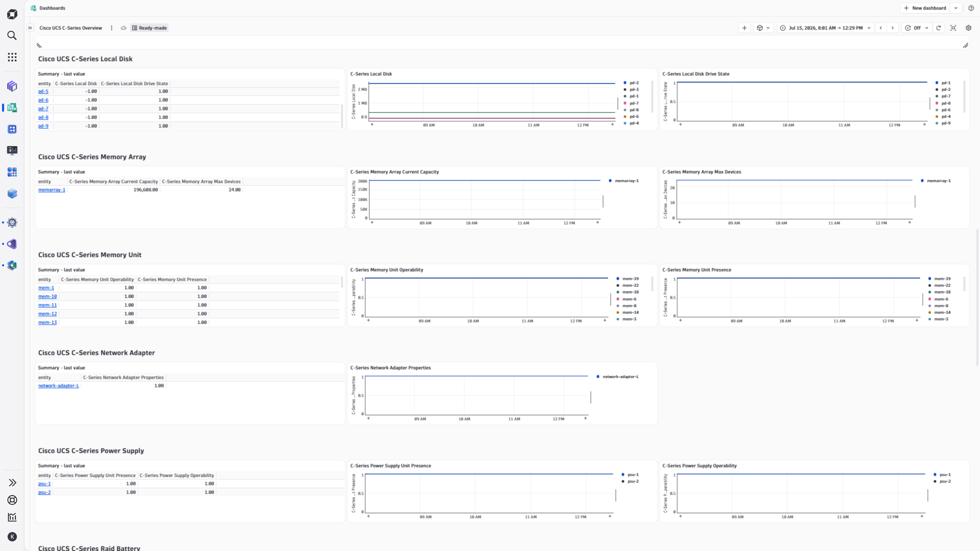
Task: Click the Dashboards breadcrumb at top
Action: [x=52, y=8]
